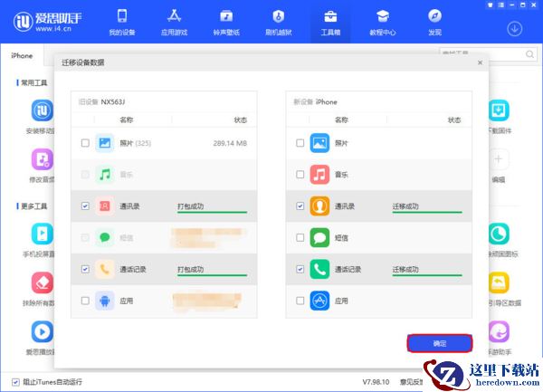Viewport: 543px width, 392px height.
Task: Open the yellow boot data tool icon
Action: [499, 283]
